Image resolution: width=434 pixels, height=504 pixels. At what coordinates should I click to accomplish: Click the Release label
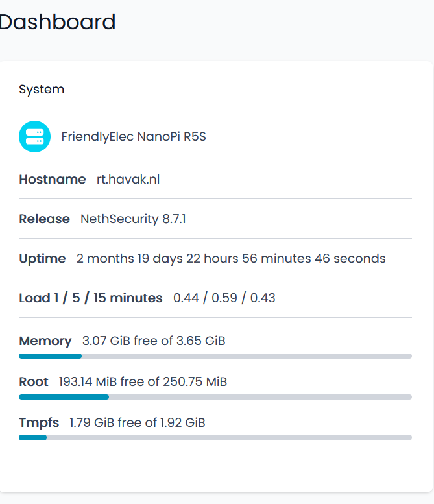point(44,219)
